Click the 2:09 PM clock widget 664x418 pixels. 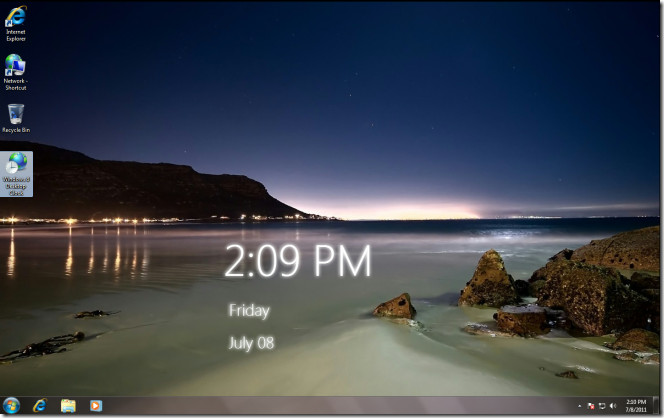(x=298, y=261)
